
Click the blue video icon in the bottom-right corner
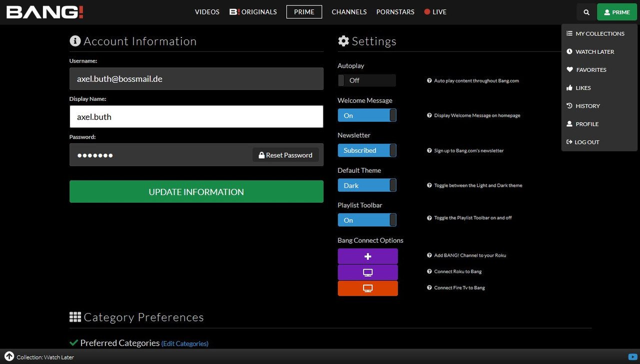point(632,357)
